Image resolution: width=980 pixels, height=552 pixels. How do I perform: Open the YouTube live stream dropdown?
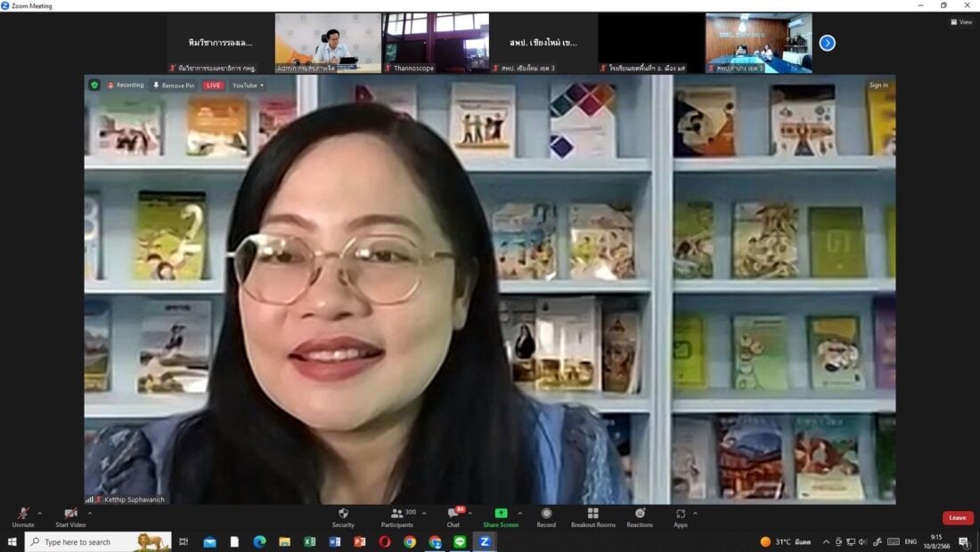point(249,85)
